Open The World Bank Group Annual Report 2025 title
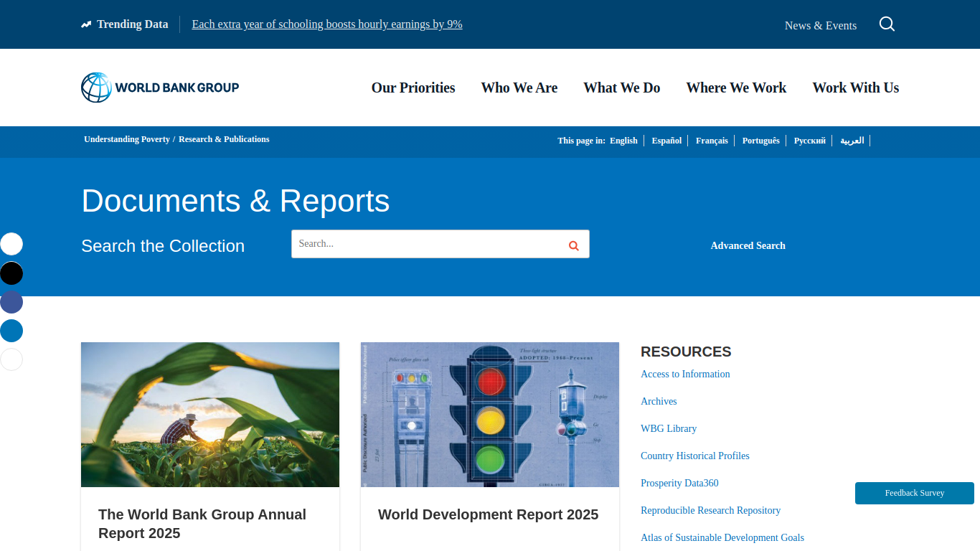 coord(202,524)
